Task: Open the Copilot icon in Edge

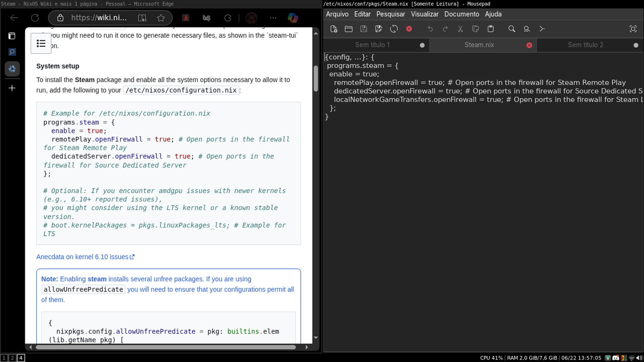Action: click(x=293, y=18)
